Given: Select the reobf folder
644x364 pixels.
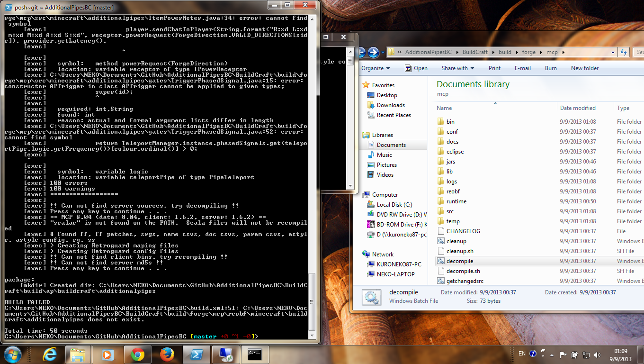Looking at the screenshot, I should 453,191.
